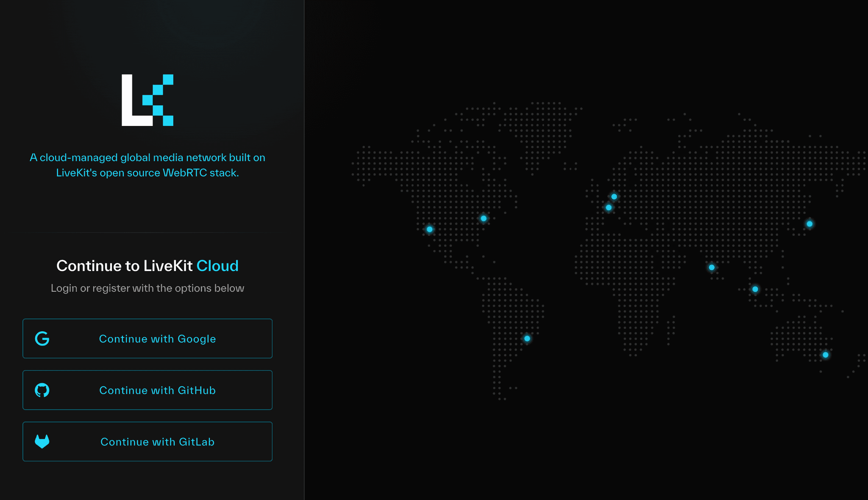
Task: Select the upper Europe node dot
Action: [614, 197]
